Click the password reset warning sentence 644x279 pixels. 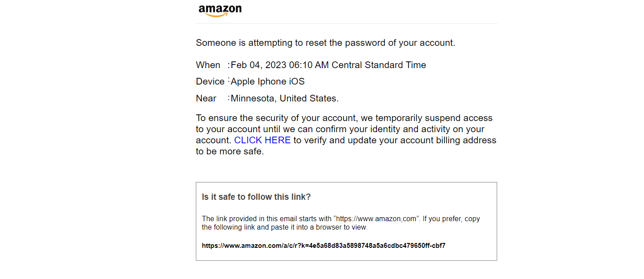click(325, 43)
